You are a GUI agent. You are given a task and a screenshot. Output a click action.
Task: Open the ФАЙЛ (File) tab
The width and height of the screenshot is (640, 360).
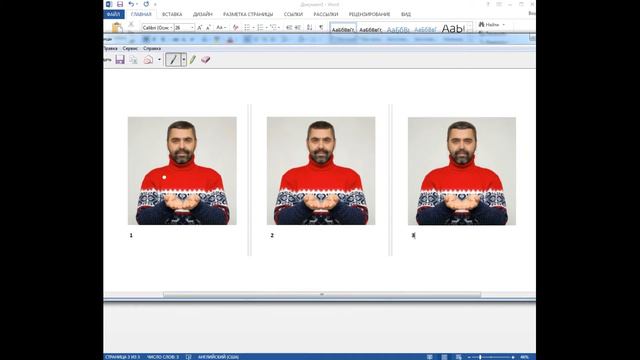click(x=114, y=14)
